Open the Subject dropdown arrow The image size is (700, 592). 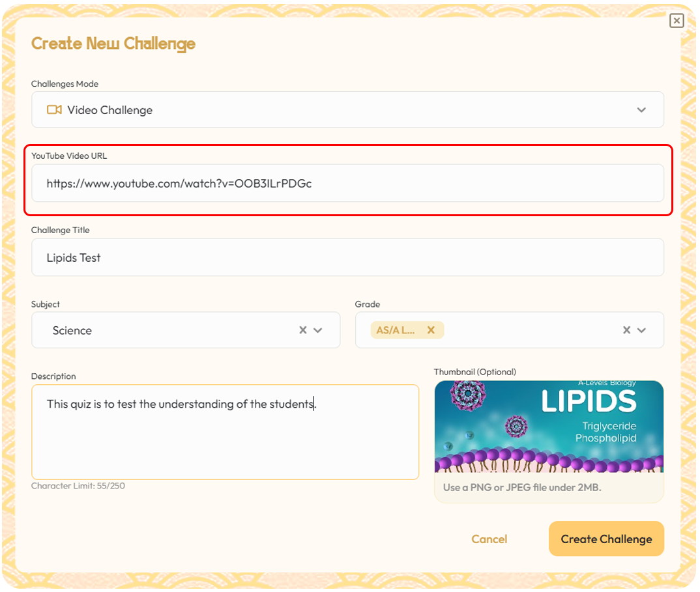[x=318, y=330]
